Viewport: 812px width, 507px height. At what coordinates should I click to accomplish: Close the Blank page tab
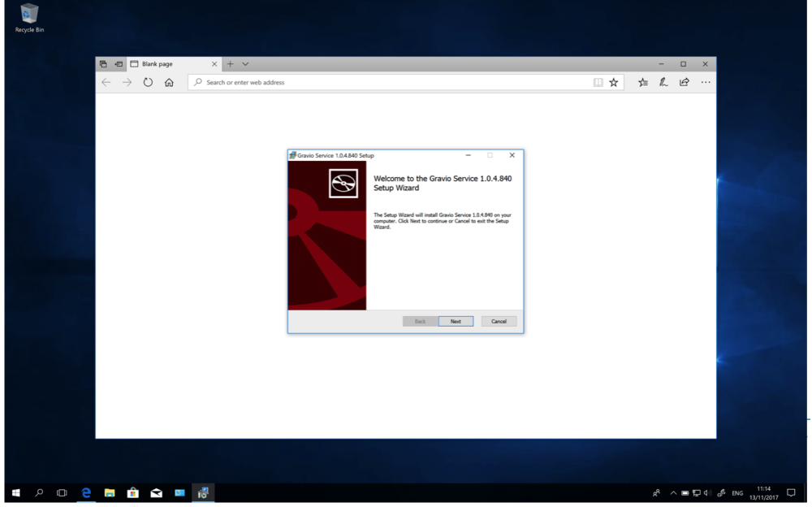point(214,63)
